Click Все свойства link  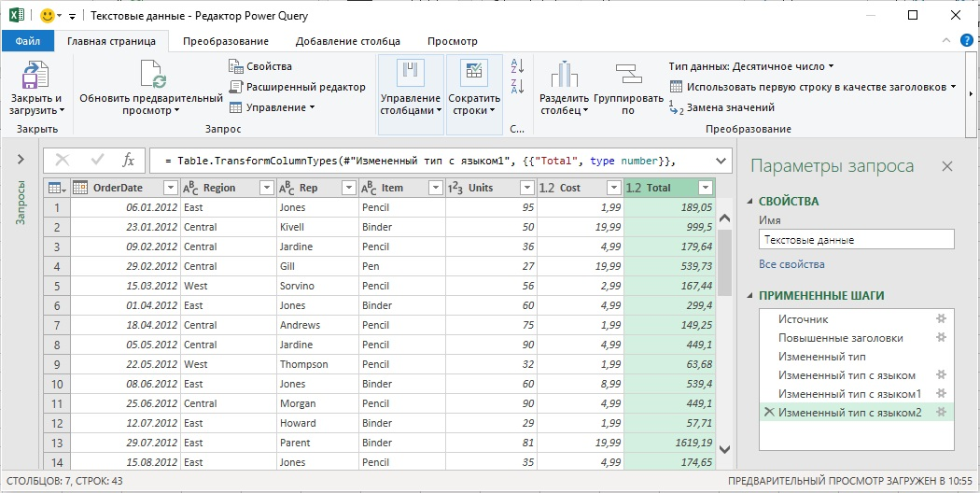pos(791,264)
